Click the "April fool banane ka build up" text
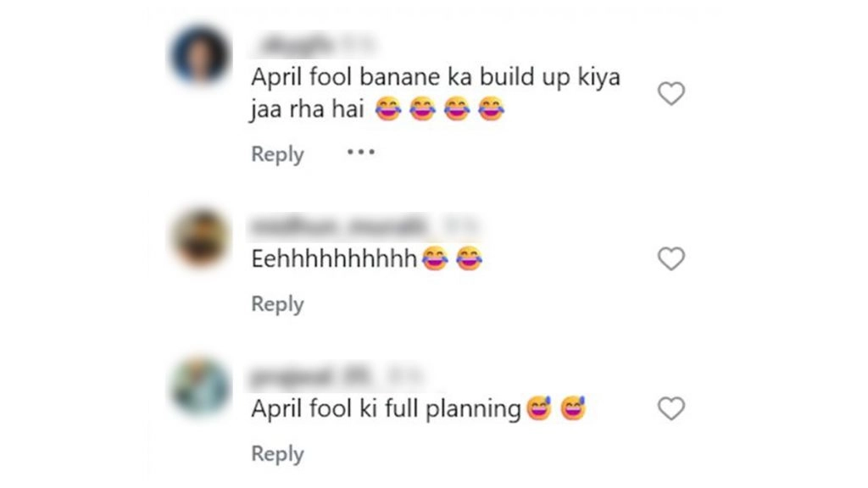 tap(436, 77)
